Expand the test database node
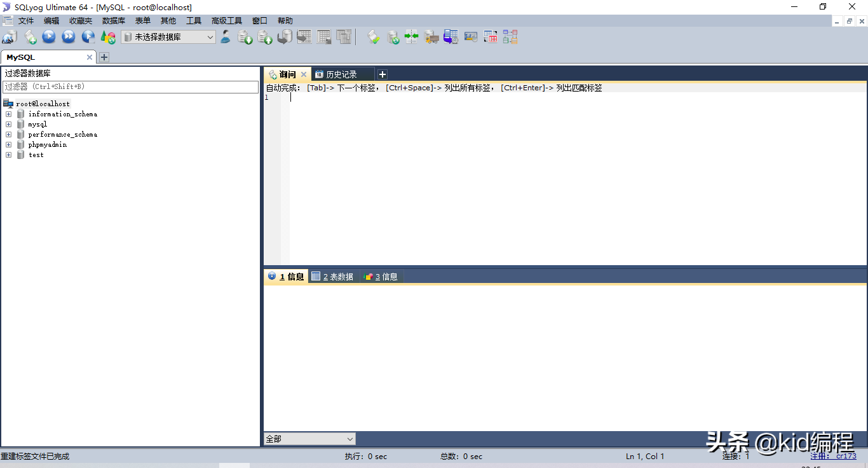Screen dimensions: 868x468 point(8,155)
